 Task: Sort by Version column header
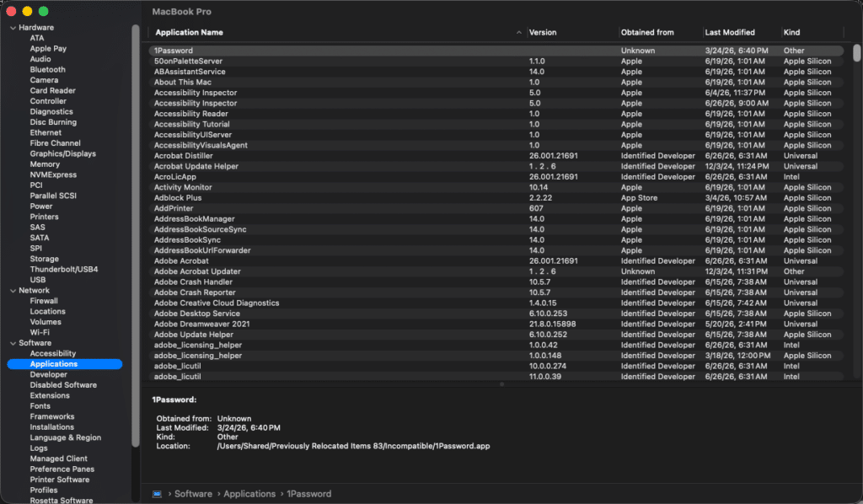click(542, 33)
